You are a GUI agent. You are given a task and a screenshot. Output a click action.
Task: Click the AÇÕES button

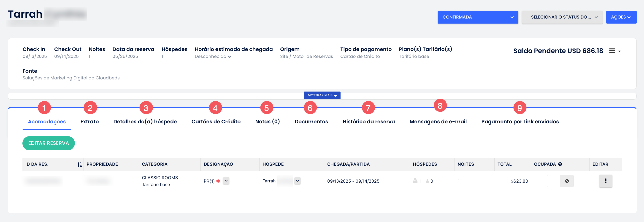click(x=621, y=17)
